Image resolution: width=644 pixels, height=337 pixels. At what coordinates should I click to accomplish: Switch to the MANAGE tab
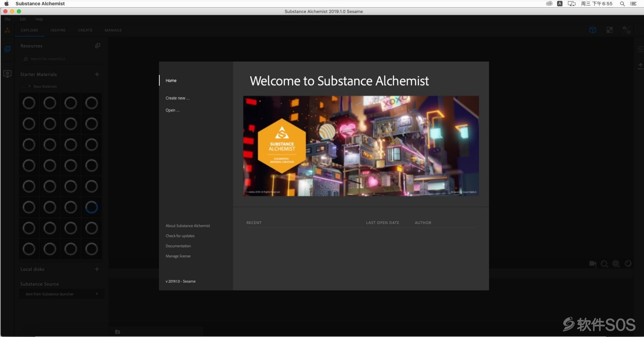[x=113, y=30]
